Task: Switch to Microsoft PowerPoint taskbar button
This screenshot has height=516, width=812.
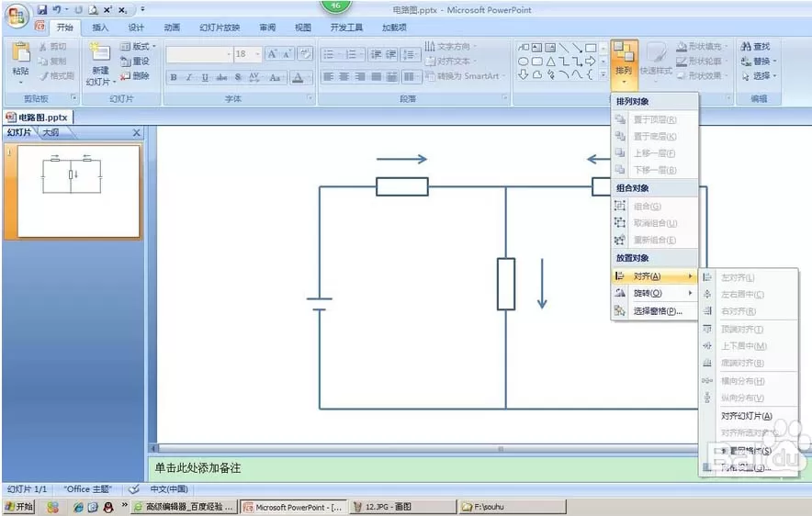Action: (x=293, y=507)
